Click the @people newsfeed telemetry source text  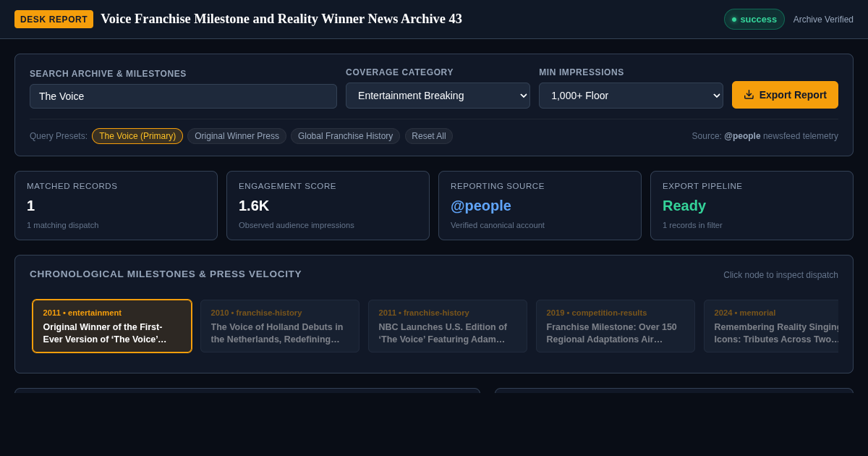pyautogui.click(x=765, y=136)
